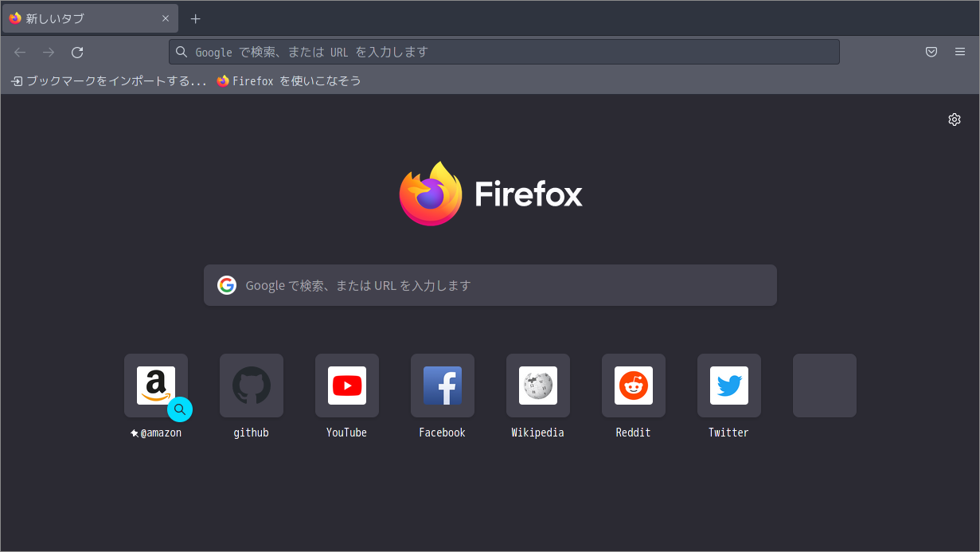Image resolution: width=980 pixels, height=552 pixels.
Task: Click the Wikipedia label text
Action: 538,433
